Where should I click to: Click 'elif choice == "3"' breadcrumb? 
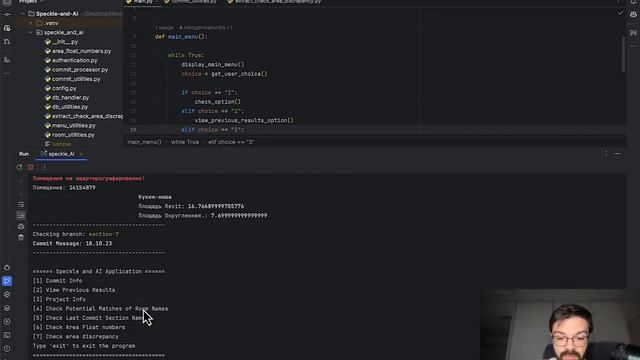point(231,142)
